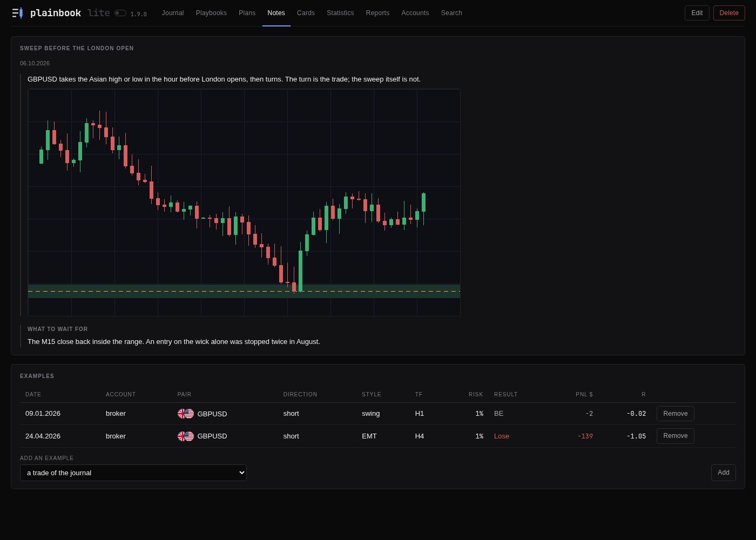
Task: Click the DIRECTION column header
Action: click(300, 395)
